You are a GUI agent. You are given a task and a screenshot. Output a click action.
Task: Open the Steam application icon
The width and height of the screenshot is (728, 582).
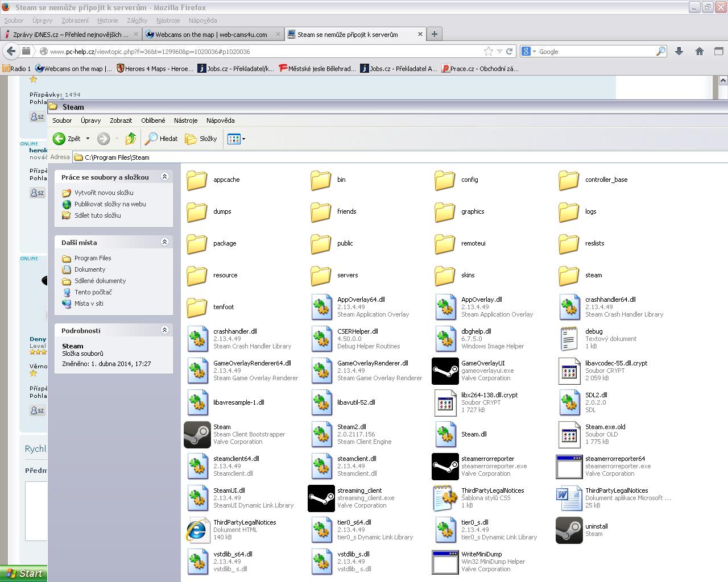[197, 434]
